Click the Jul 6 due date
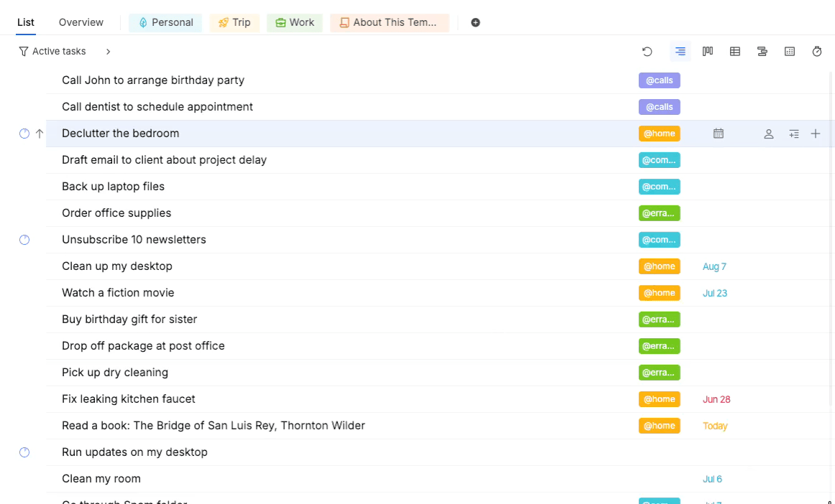 (712, 479)
